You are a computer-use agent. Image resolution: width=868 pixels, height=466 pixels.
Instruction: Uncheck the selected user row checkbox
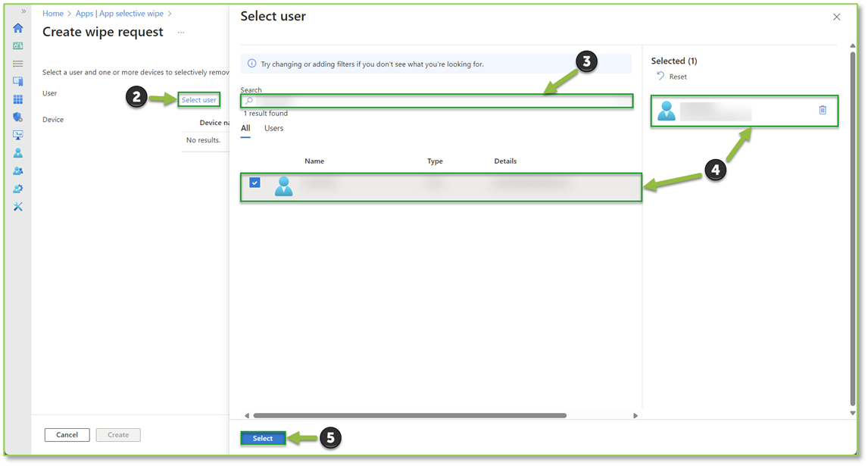254,183
